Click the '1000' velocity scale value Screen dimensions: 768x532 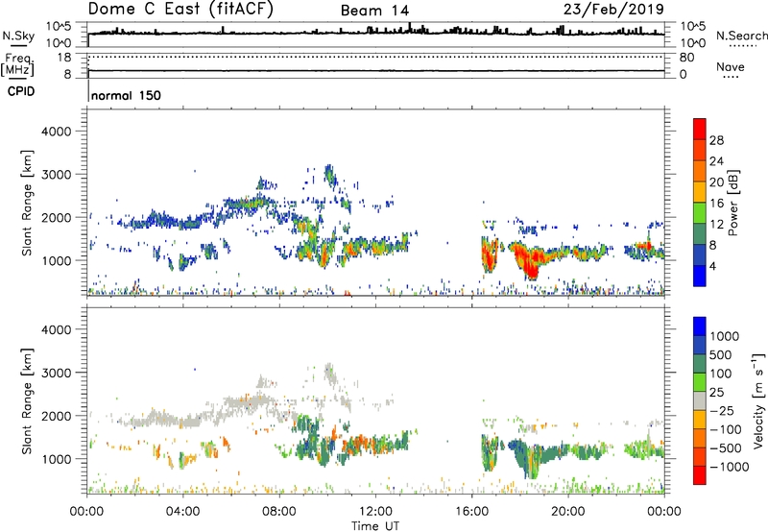[x=725, y=336]
